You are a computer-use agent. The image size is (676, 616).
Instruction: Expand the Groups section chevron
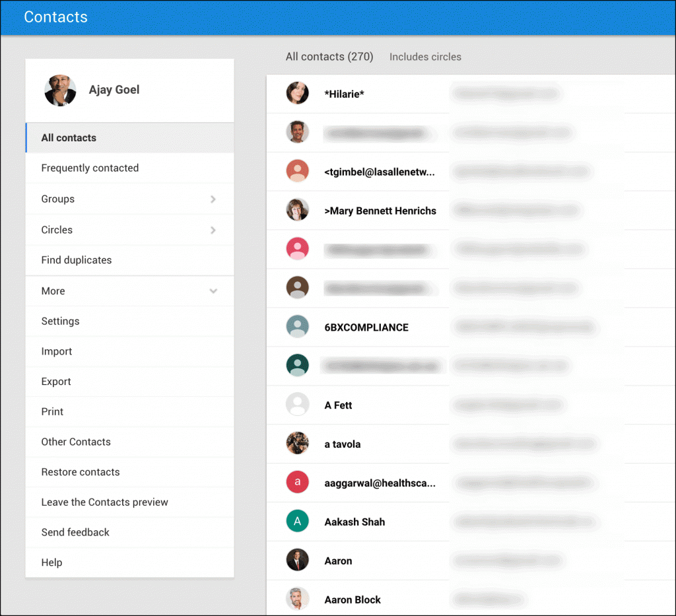point(213,199)
